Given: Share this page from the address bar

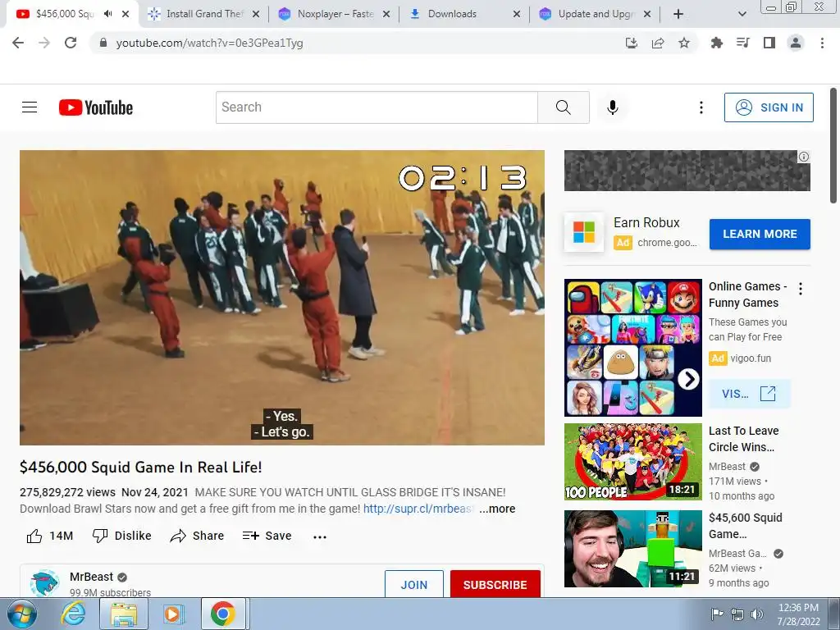Looking at the screenshot, I should (658, 43).
